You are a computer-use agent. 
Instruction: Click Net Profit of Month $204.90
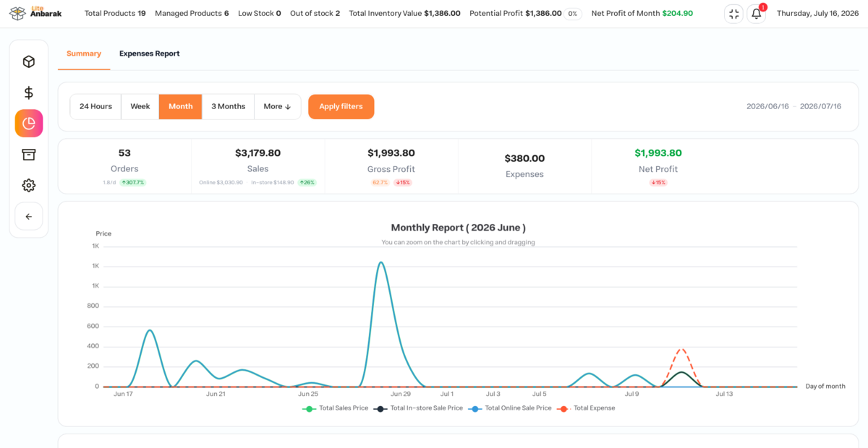[642, 14]
